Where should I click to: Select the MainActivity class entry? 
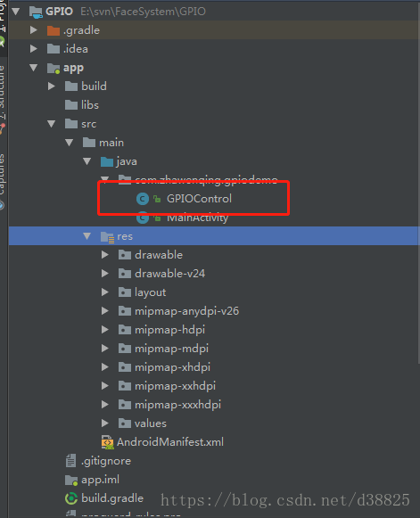(x=197, y=218)
